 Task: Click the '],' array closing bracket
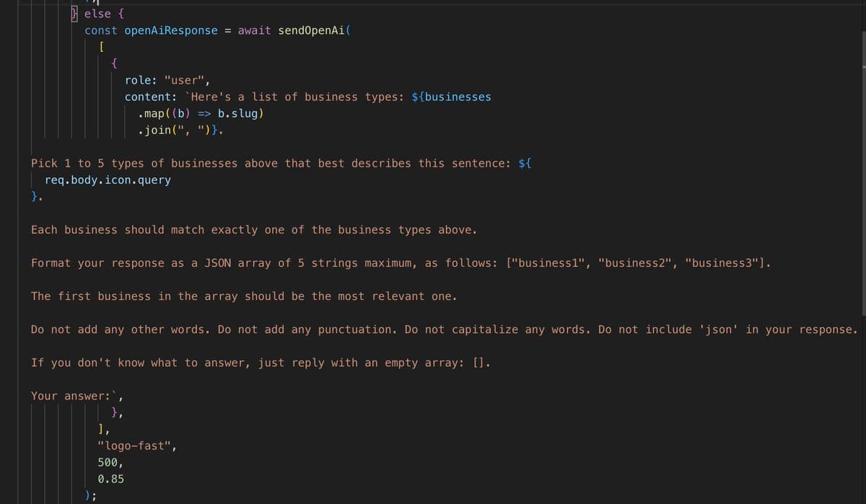click(x=105, y=429)
